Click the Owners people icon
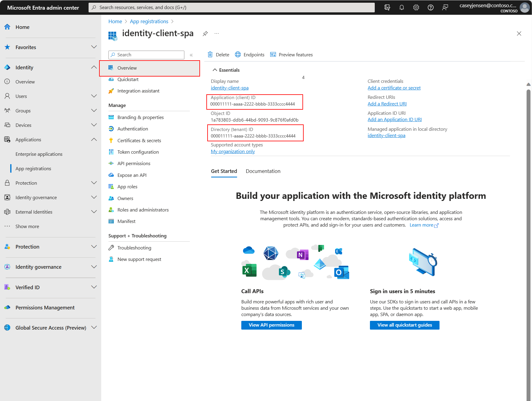532x401 pixels. coord(111,198)
